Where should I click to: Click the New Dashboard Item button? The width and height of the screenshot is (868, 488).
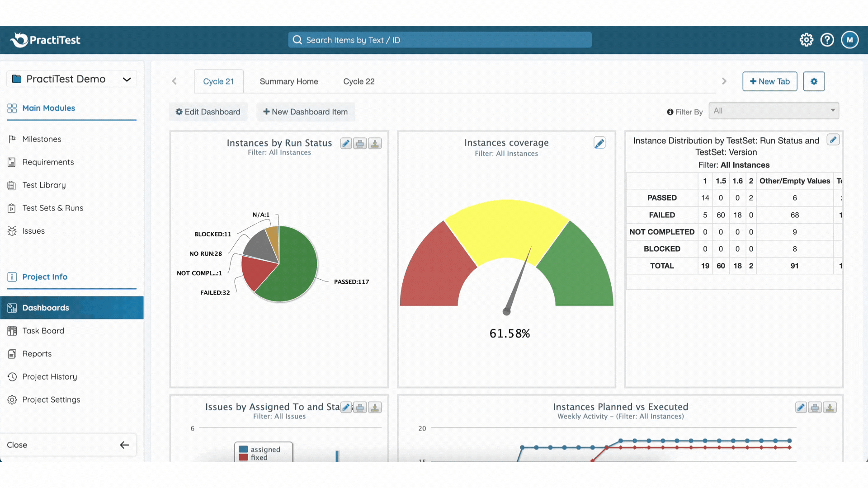pyautogui.click(x=306, y=112)
